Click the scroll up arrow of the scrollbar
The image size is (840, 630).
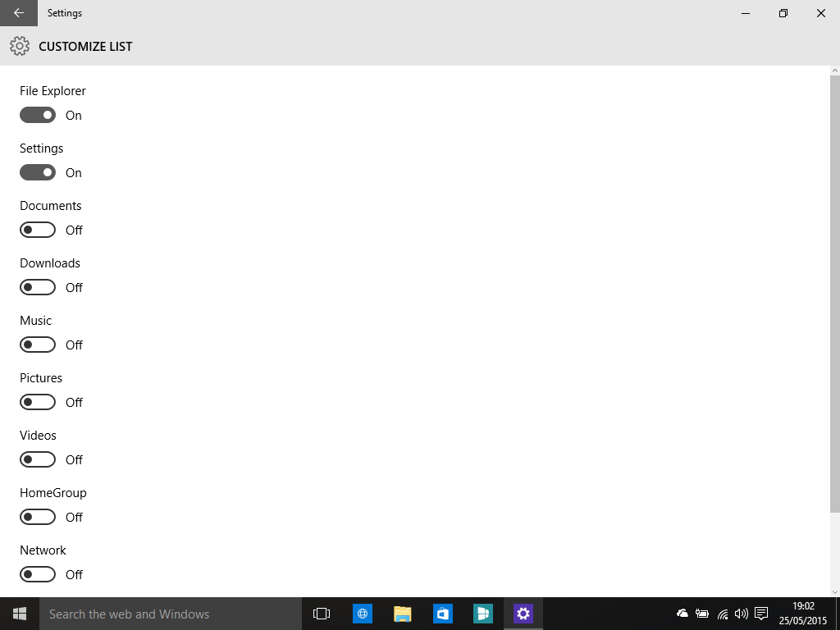click(x=834, y=71)
